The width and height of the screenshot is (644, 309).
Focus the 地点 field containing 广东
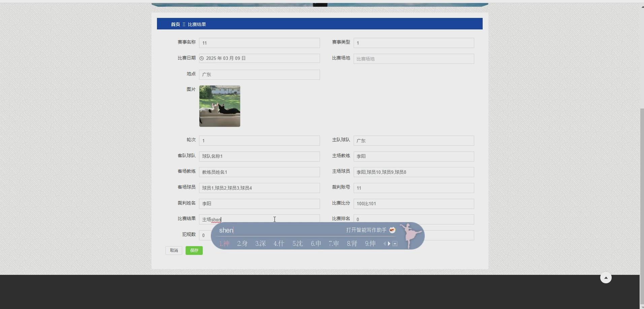coord(259,75)
